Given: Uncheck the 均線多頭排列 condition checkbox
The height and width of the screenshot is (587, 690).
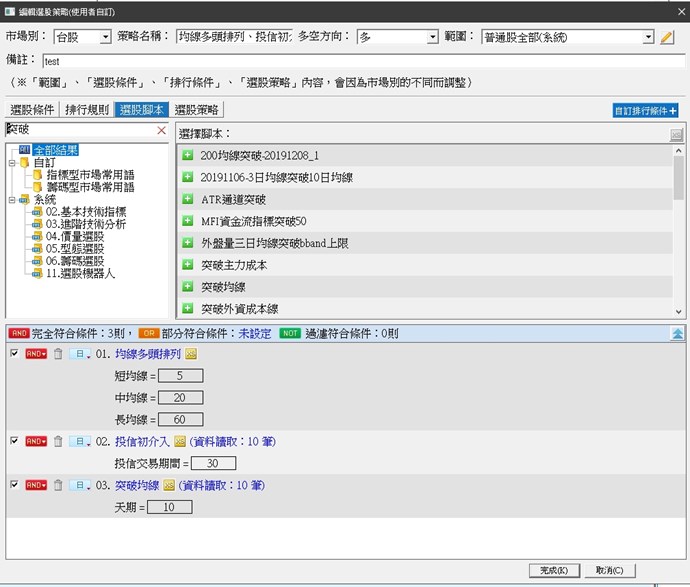Looking at the screenshot, I should (x=13, y=354).
